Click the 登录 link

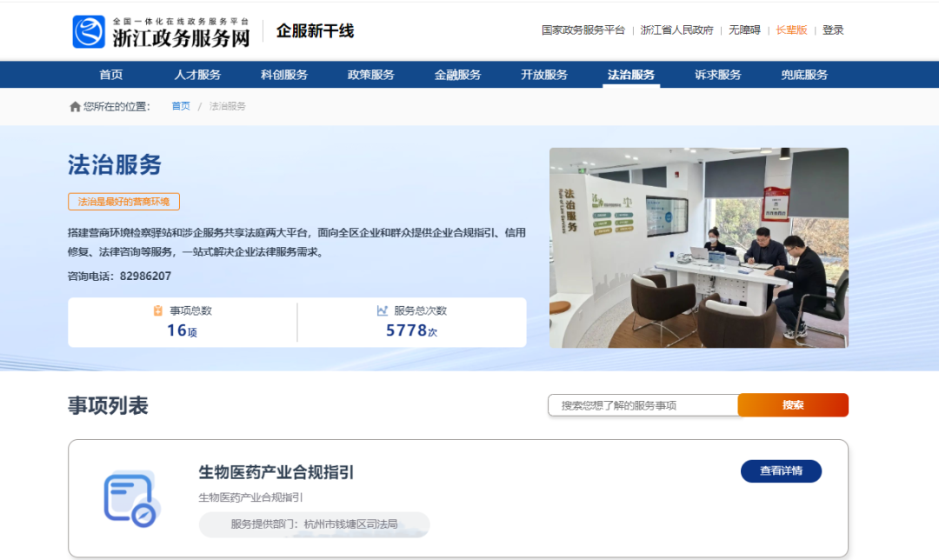[x=833, y=30]
